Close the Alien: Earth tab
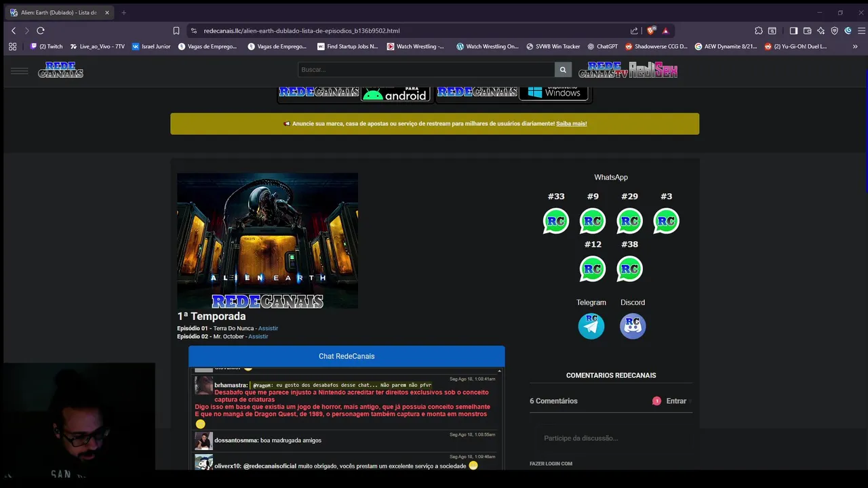The width and height of the screenshot is (868, 488). 106,12
